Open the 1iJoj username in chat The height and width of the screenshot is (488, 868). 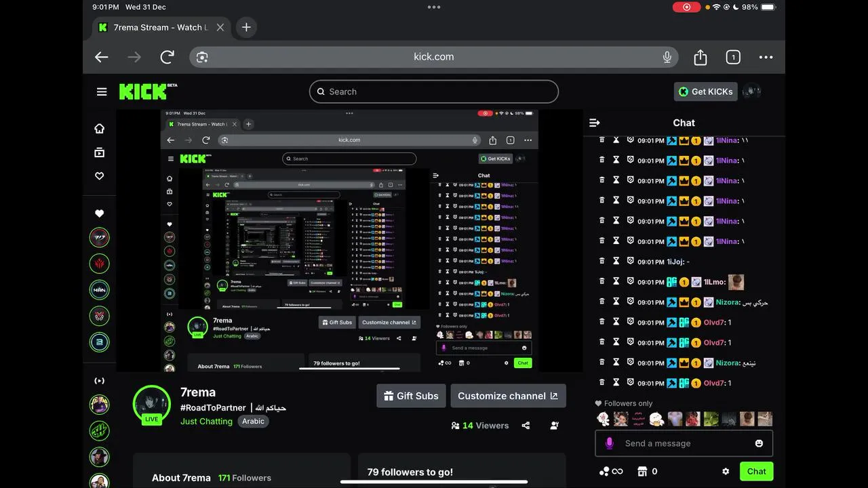675,262
